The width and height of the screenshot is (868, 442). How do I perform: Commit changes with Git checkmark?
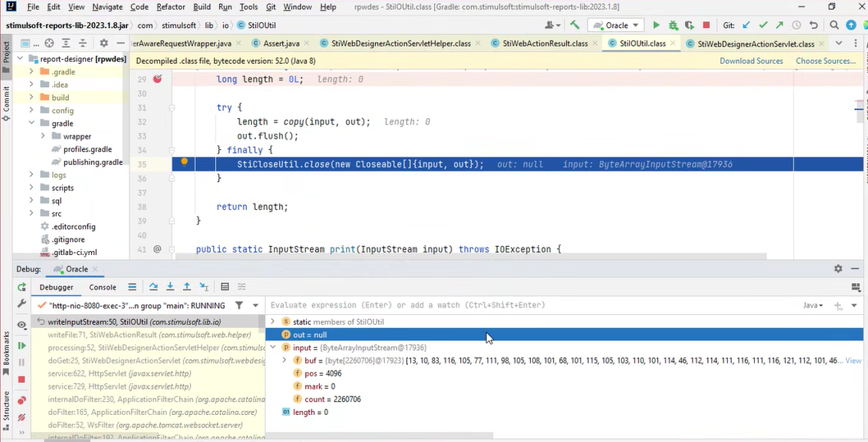763,25
